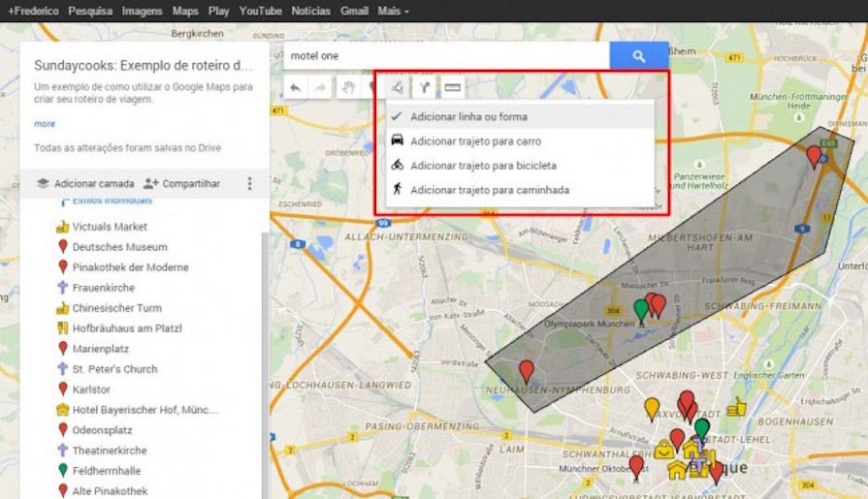Screen dimensions: 868x499
Task: Open Play in the Google bar
Action: click(x=218, y=11)
